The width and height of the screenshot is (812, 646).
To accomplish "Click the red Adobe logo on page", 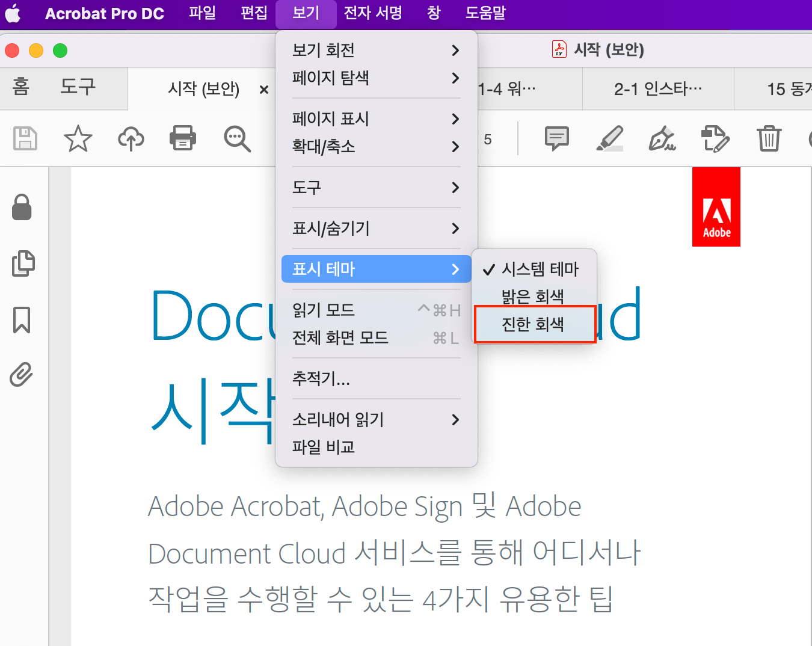I will 716,207.
